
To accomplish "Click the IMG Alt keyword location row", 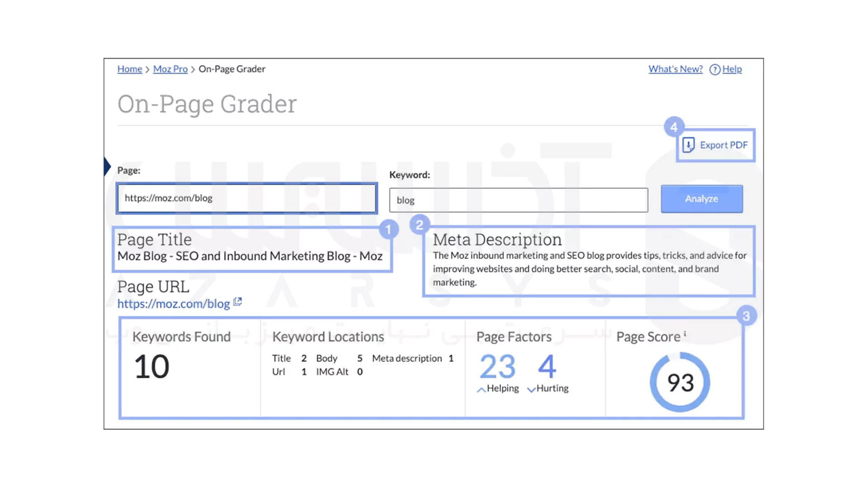I will [x=340, y=372].
